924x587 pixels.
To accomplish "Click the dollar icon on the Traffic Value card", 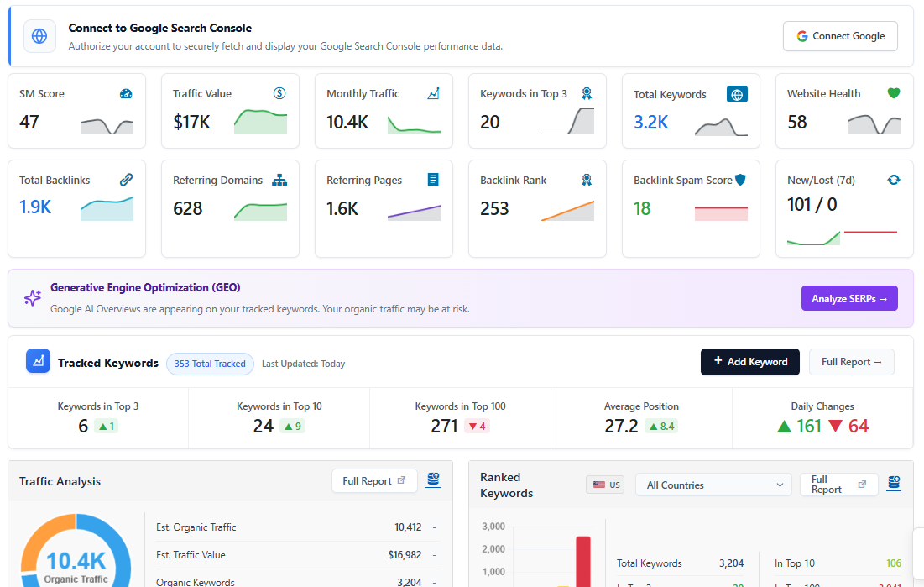I will [x=279, y=93].
